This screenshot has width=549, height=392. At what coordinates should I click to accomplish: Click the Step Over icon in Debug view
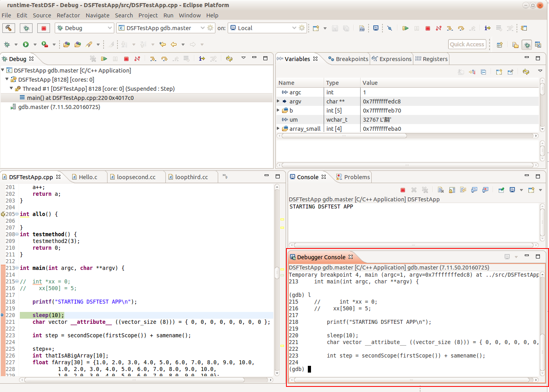164,59
